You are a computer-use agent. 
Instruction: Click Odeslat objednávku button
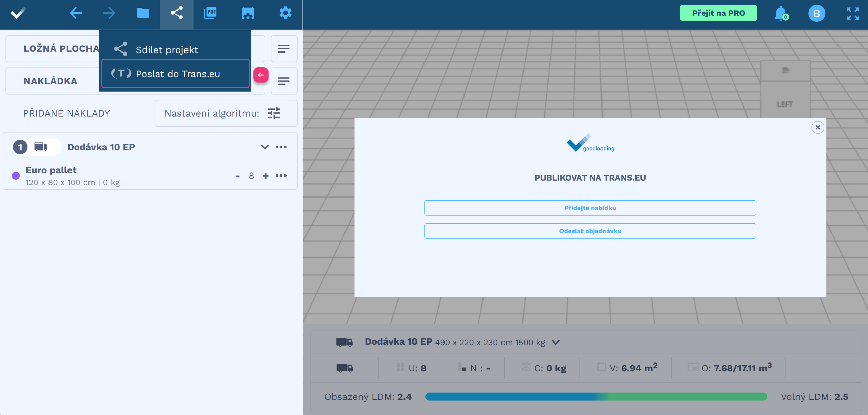pyautogui.click(x=590, y=231)
